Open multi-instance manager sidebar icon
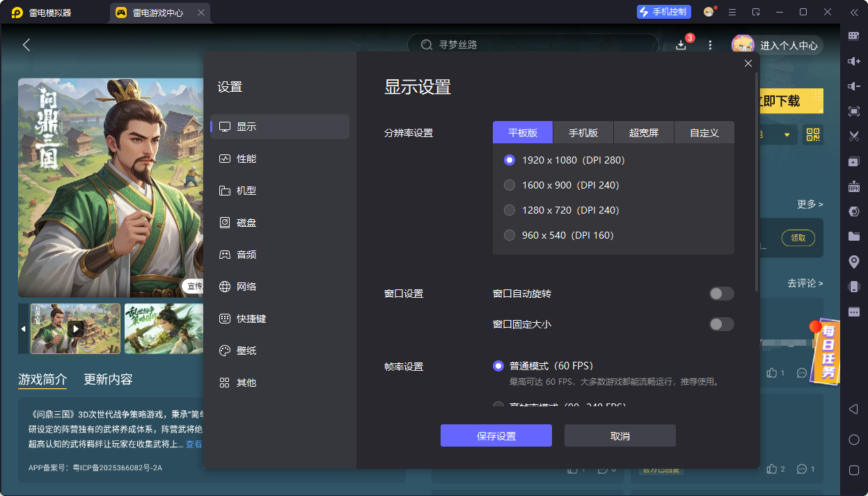Image resolution: width=868 pixels, height=496 pixels. (854, 161)
